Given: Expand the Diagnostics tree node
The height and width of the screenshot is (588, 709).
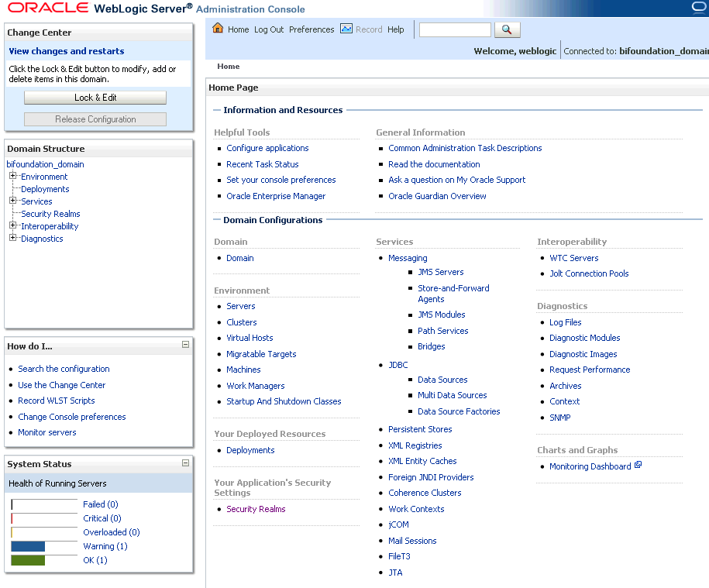Looking at the screenshot, I should pyautogui.click(x=12, y=238).
